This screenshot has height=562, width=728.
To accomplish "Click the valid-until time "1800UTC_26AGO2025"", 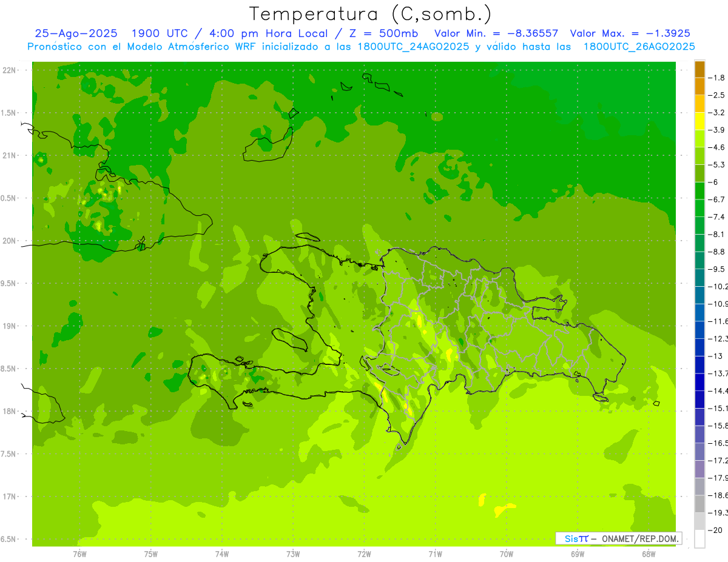I will pos(639,47).
